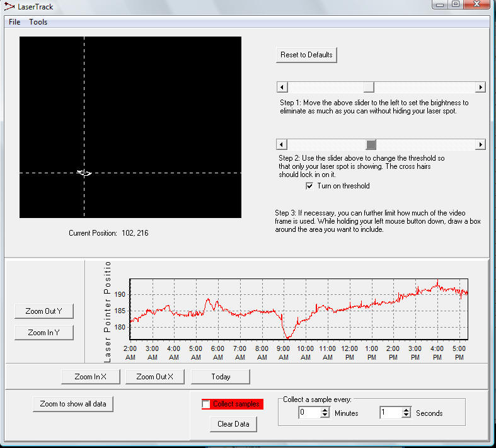Screen dimensions: 496x448
Task: Click the Laser Pointer Position axis title
Action: [x=108, y=312]
